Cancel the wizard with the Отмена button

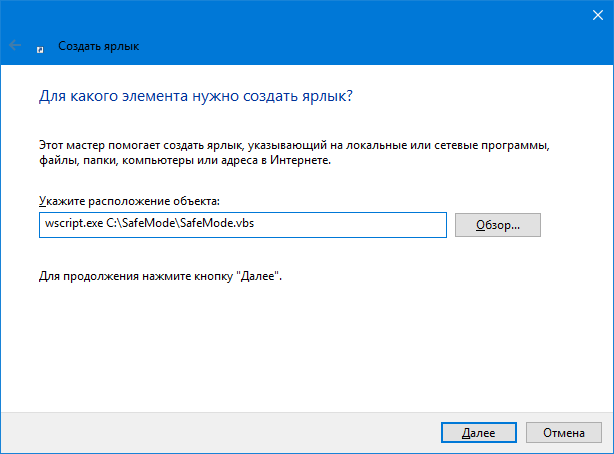[563, 432]
